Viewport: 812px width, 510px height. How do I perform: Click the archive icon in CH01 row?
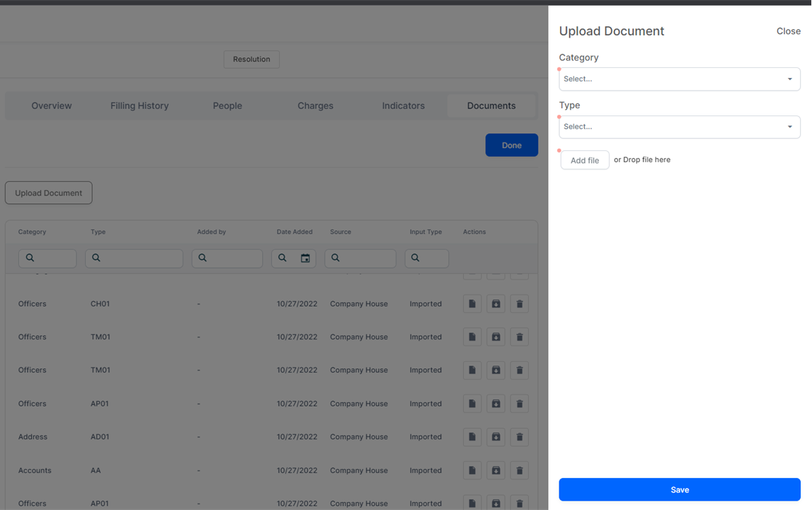click(x=496, y=304)
